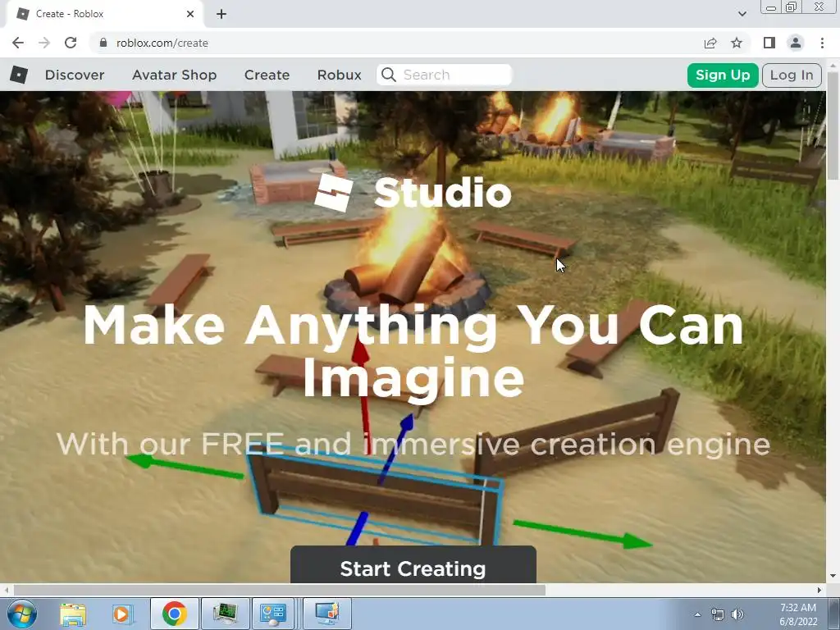840x630 pixels.
Task: Reload the roblox.com/create page
Action: coord(71,43)
